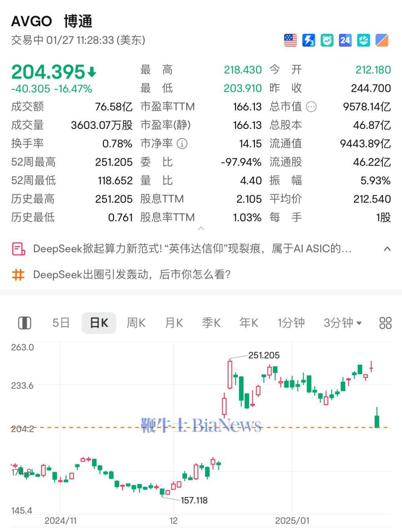Tap the 历史最低 value 0.761

[120, 218]
